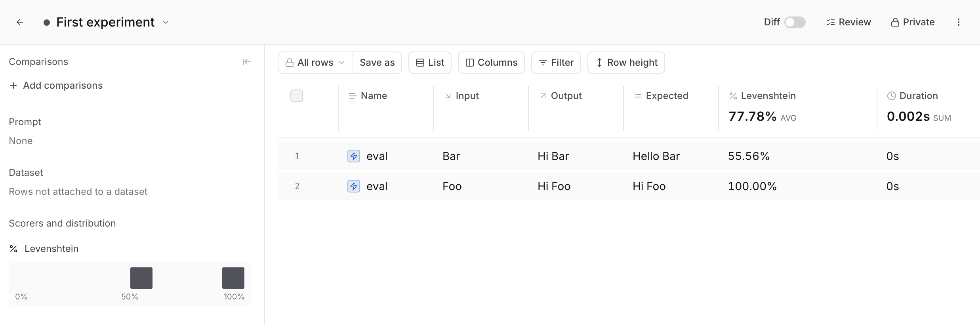Image resolution: width=980 pixels, height=324 pixels.
Task: Click the Review button
Action: click(x=848, y=22)
